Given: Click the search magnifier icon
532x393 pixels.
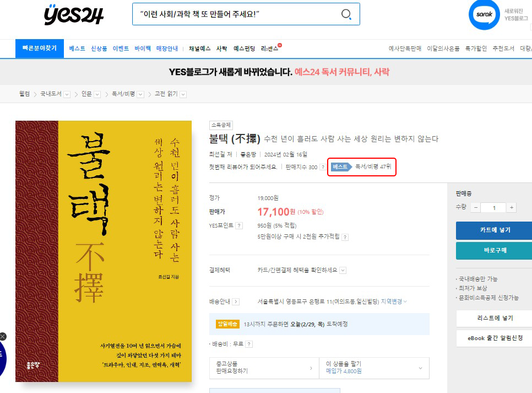Looking at the screenshot, I should pos(346,14).
